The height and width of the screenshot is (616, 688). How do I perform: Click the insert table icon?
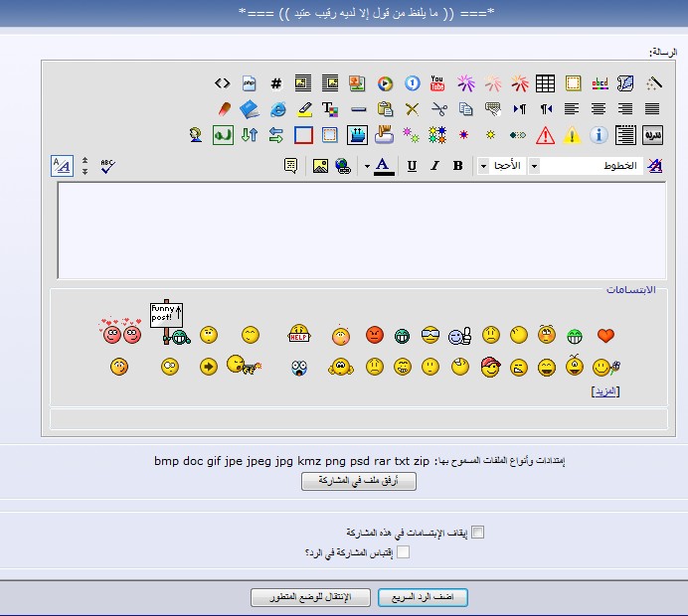[x=545, y=83]
